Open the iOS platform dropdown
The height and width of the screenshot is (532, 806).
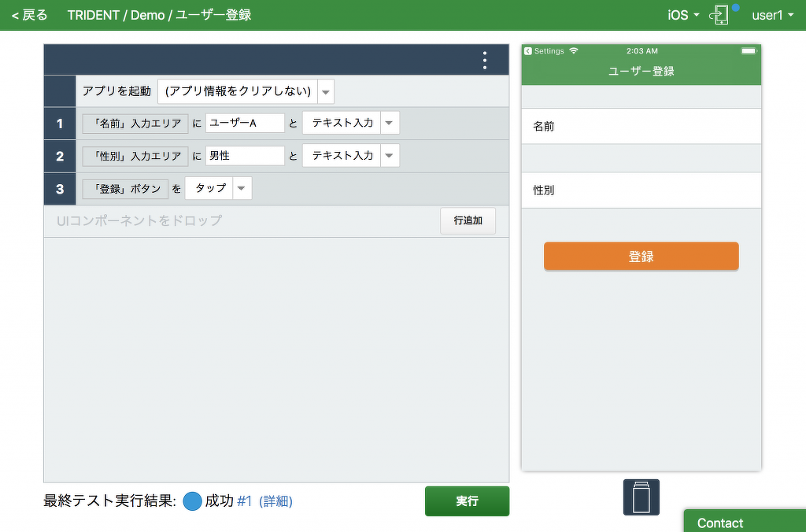tap(683, 15)
